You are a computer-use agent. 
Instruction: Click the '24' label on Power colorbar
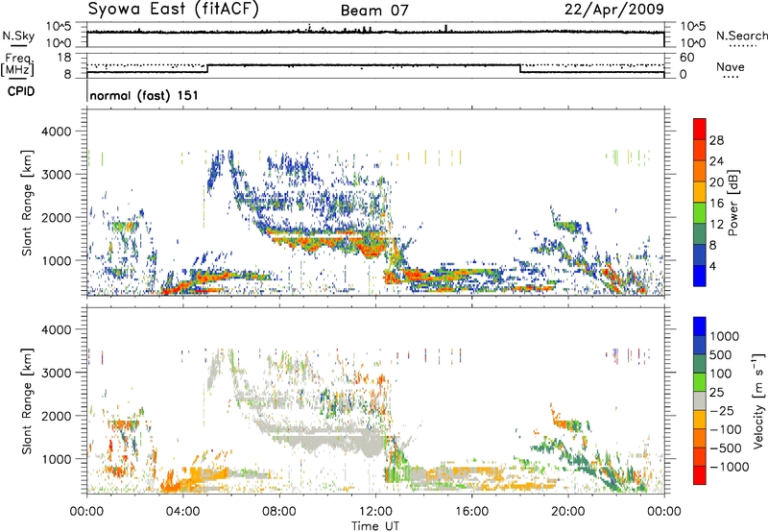point(716,161)
